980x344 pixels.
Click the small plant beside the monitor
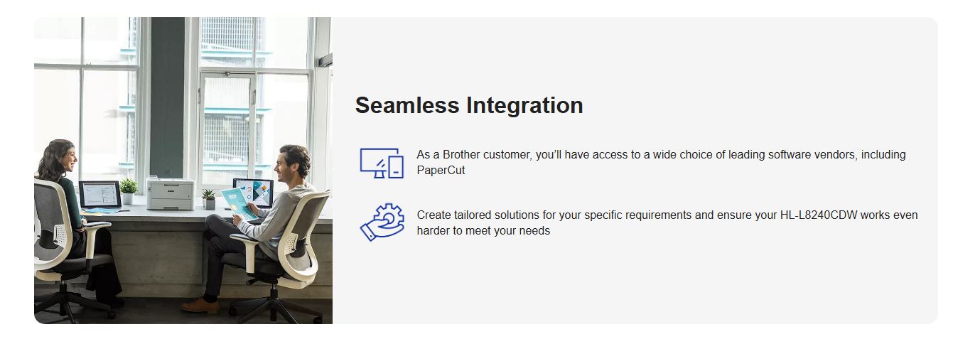pos(209,198)
